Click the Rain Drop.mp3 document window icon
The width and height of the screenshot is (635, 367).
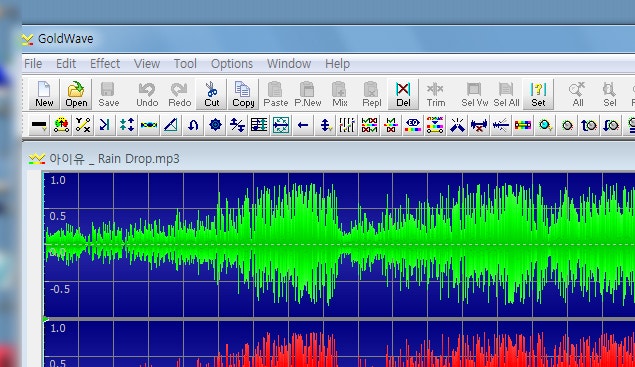[x=36, y=159]
